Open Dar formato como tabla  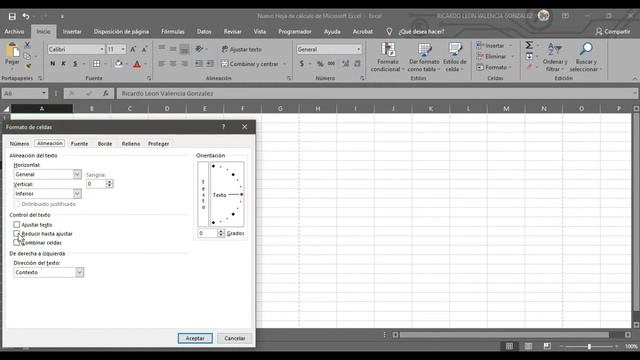click(424, 57)
